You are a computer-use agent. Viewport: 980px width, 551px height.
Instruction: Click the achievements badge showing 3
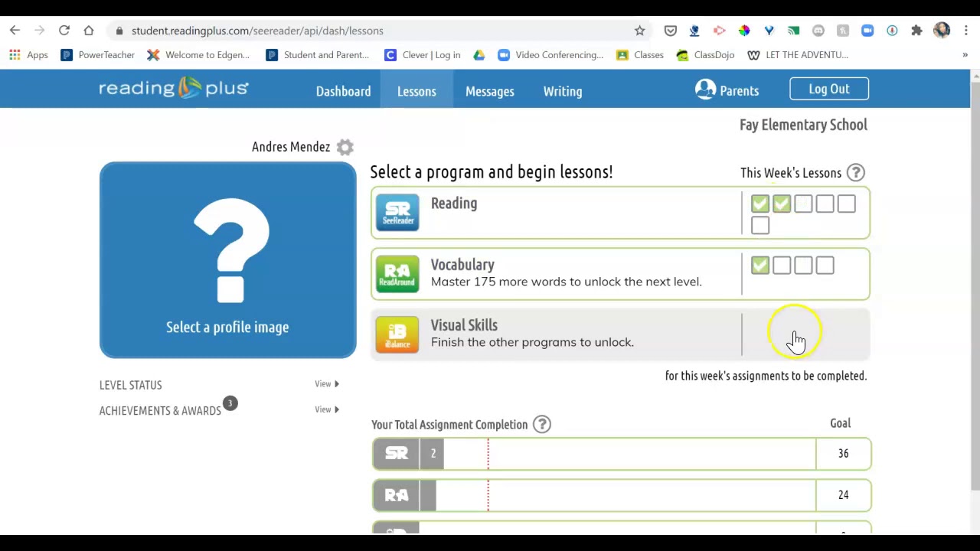pos(230,403)
